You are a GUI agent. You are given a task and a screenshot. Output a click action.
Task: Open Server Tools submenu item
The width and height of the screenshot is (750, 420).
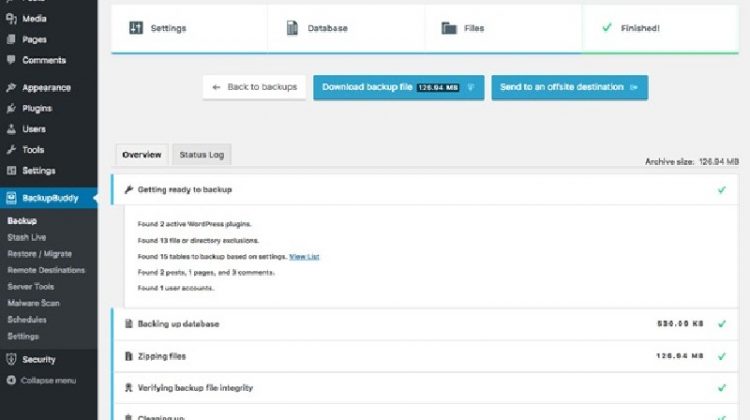click(x=31, y=287)
